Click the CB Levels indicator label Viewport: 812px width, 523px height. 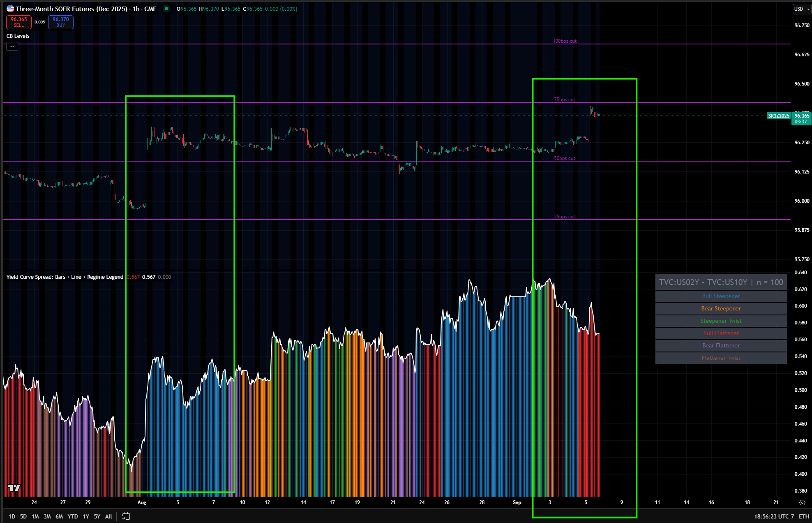[x=18, y=36]
